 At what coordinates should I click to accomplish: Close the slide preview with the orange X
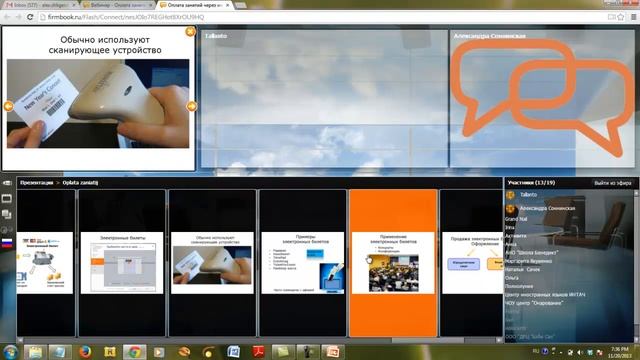[x=190, y=32]
